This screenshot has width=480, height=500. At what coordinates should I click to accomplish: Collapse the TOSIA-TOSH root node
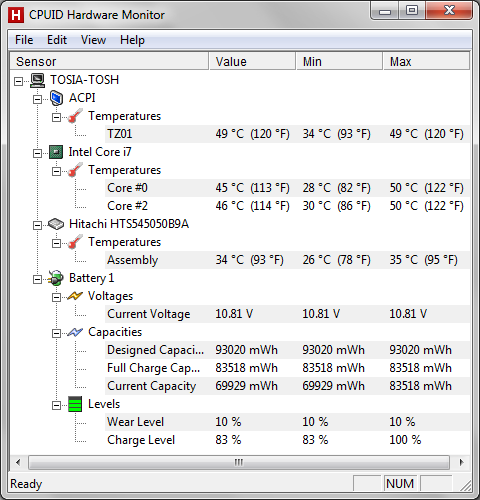tap(19, 81)
